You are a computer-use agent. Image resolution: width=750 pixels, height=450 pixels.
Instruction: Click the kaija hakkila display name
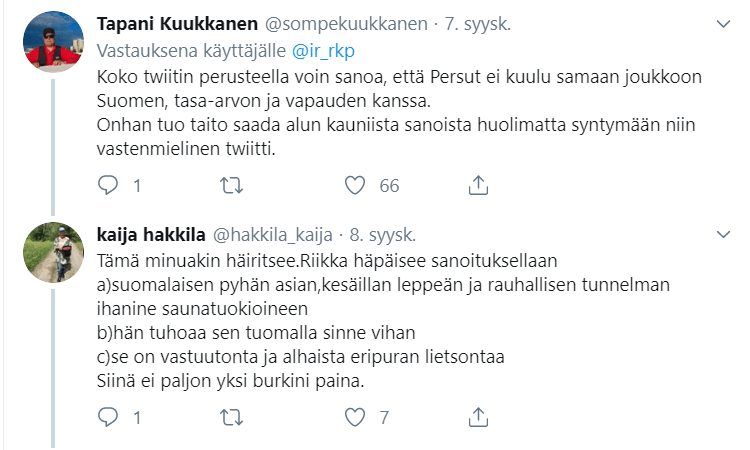pos(148,236)
